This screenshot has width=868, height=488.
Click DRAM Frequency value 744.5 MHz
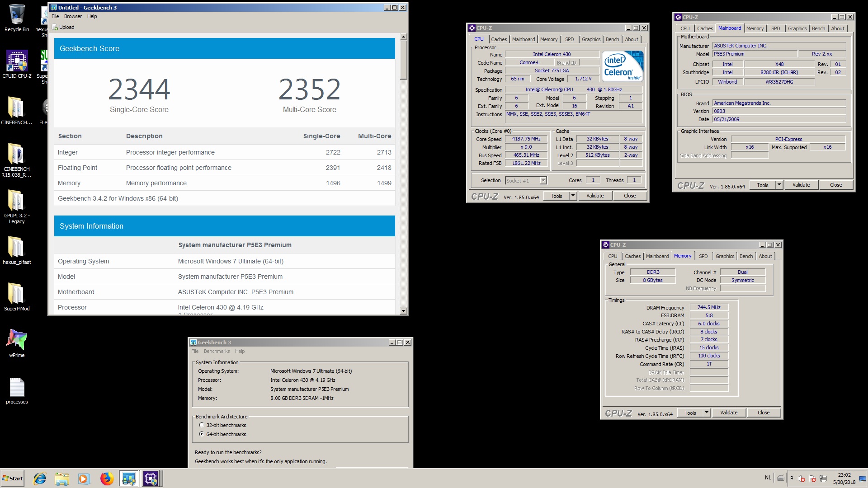coord(709,307)
